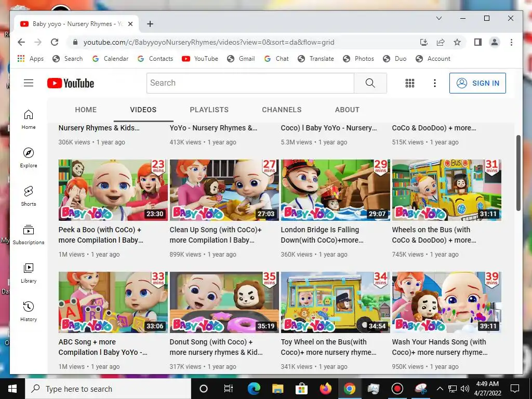Open the Contacts bookmark
532x399 pixels.
[155, 59]
